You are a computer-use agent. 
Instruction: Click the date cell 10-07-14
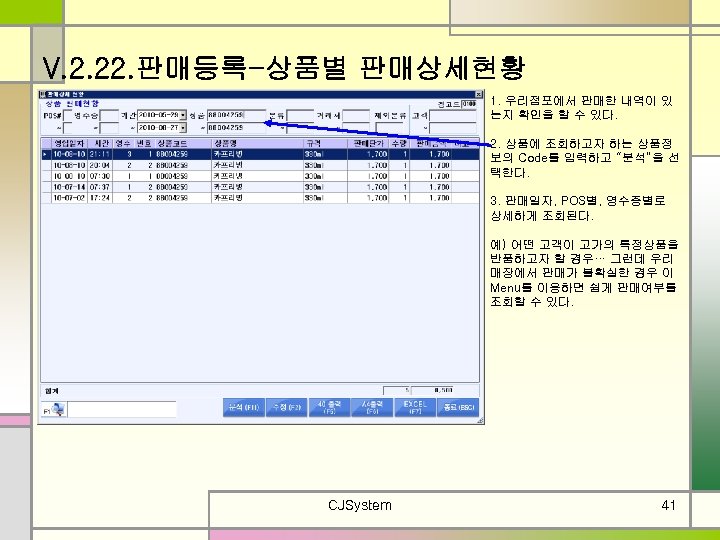tap(69, 187)
